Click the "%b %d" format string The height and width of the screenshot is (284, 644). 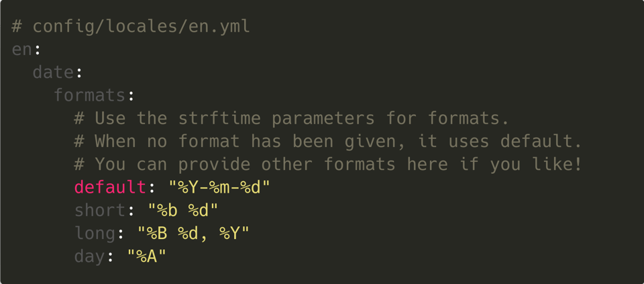click(183, 210)
